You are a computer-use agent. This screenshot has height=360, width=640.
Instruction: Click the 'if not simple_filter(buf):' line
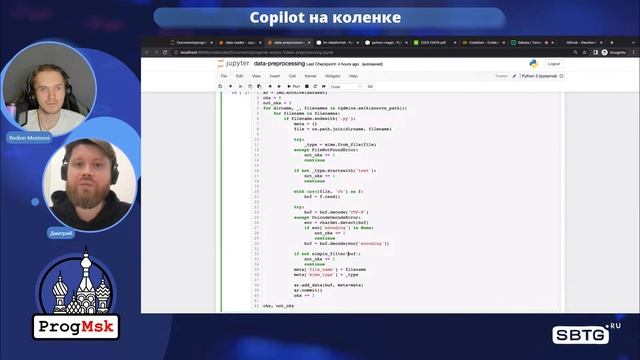[327, 254]
